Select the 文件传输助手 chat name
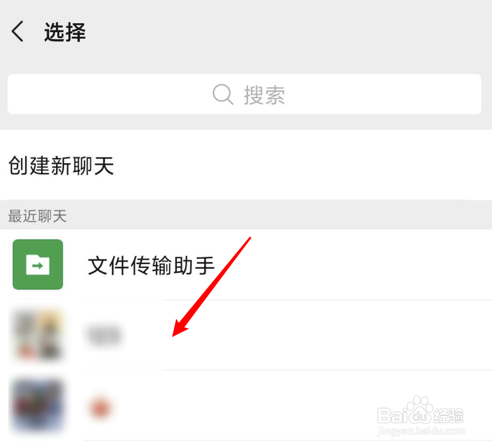 (151, 266)
